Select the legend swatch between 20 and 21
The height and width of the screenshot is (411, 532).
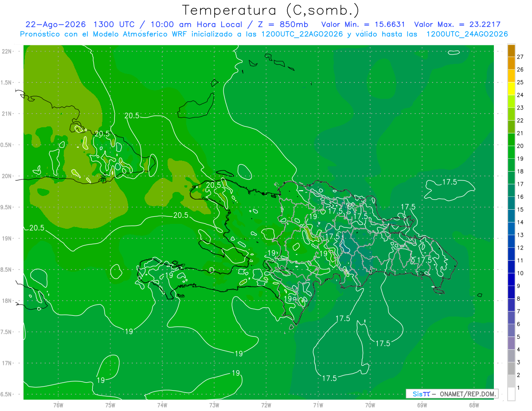click(511, 139)
